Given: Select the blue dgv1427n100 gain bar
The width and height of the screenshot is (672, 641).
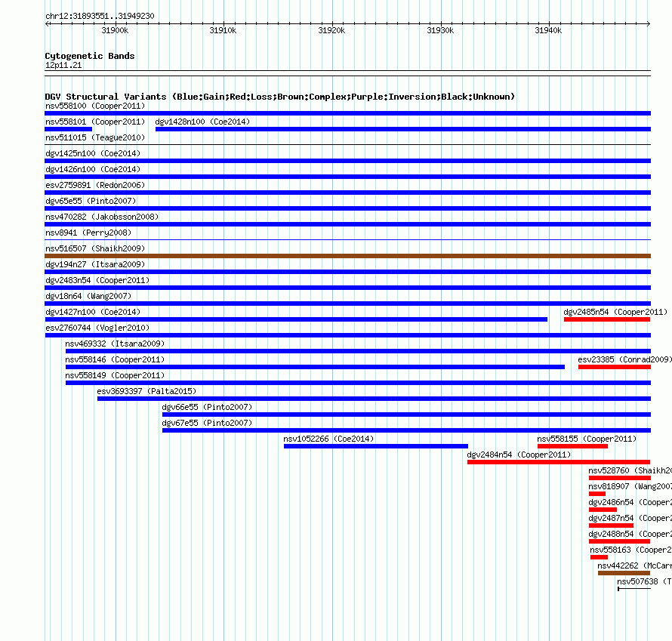Looking at the screenshot, I should point(296,319).
